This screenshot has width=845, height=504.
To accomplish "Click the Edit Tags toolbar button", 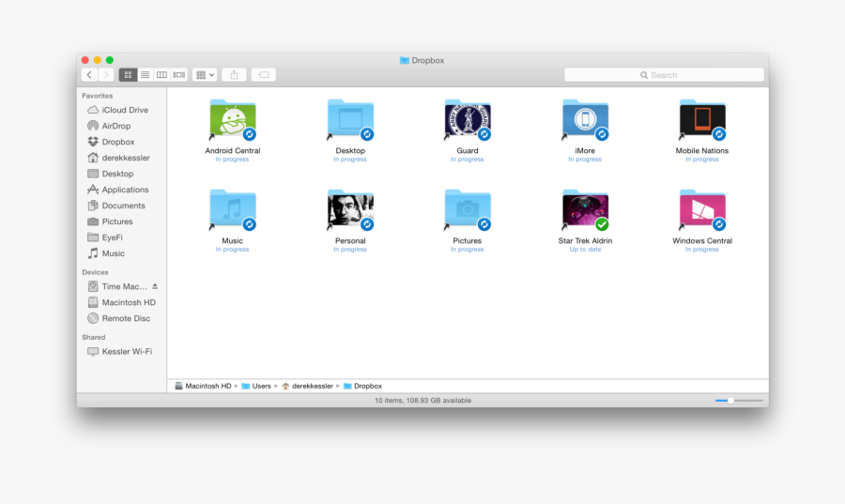I will click(x=264, y=75).
